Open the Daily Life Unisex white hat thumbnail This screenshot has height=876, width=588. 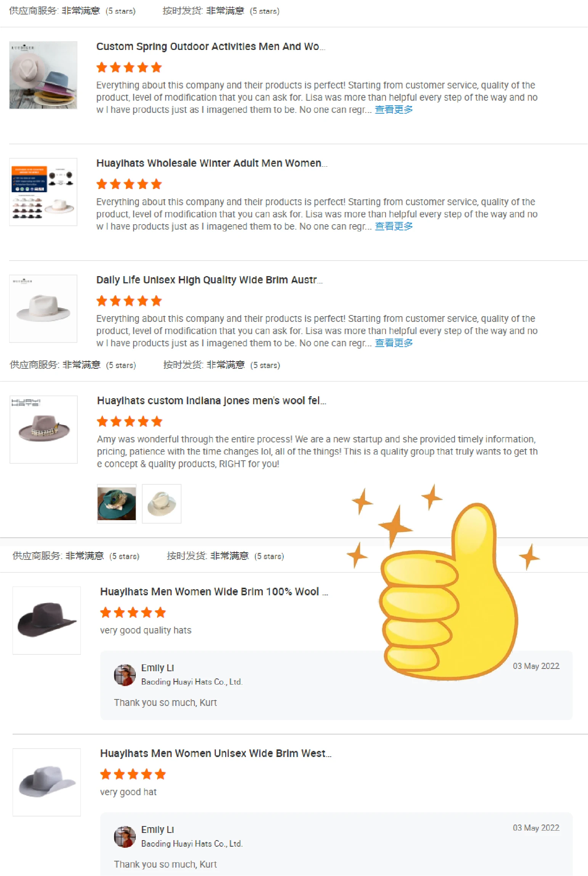pyautogui.click(x=43, y=309)
